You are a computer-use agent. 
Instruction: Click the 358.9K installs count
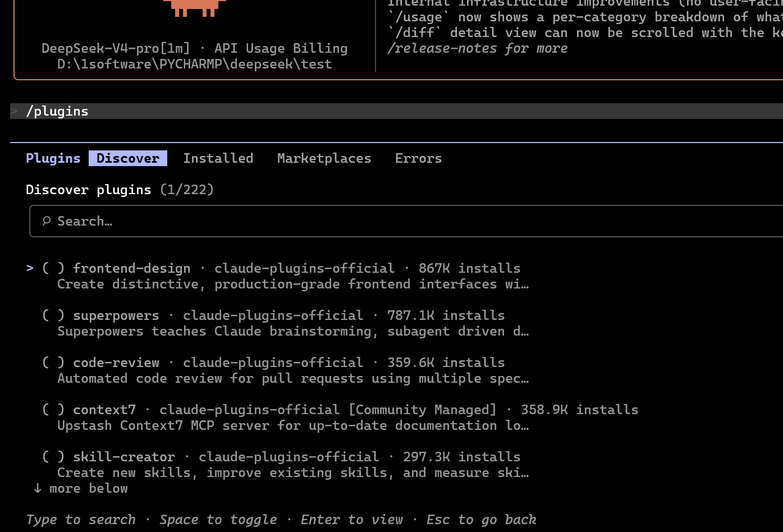(x=580, y=410)
